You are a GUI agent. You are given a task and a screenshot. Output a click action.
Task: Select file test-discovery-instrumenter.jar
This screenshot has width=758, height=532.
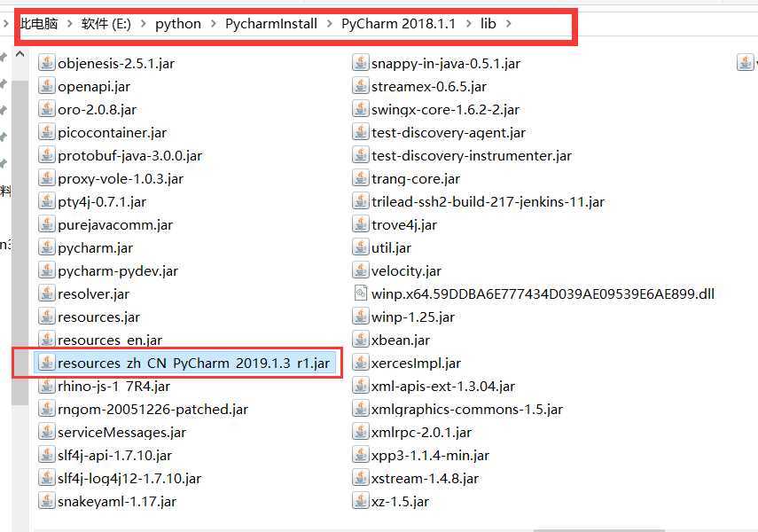click(x=462, y=155)
